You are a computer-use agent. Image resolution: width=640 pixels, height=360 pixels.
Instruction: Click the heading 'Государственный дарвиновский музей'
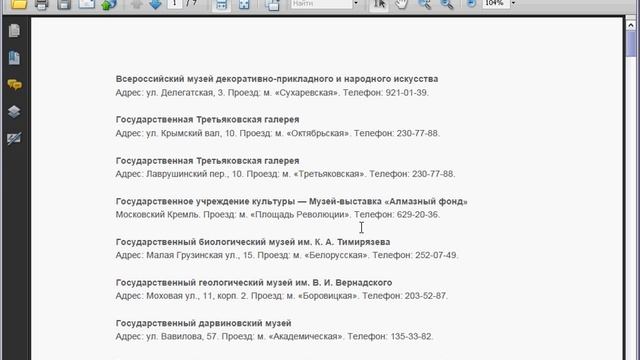tap(203, 323)
